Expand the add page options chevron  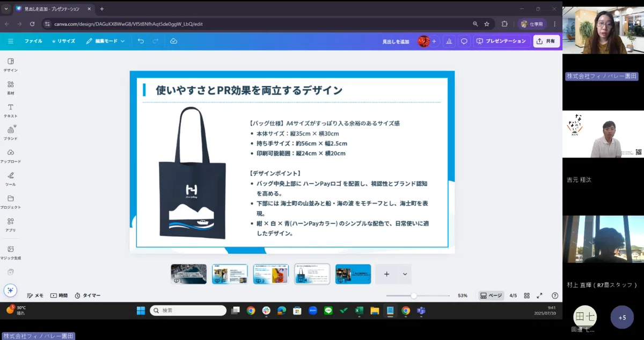[405, 274]
